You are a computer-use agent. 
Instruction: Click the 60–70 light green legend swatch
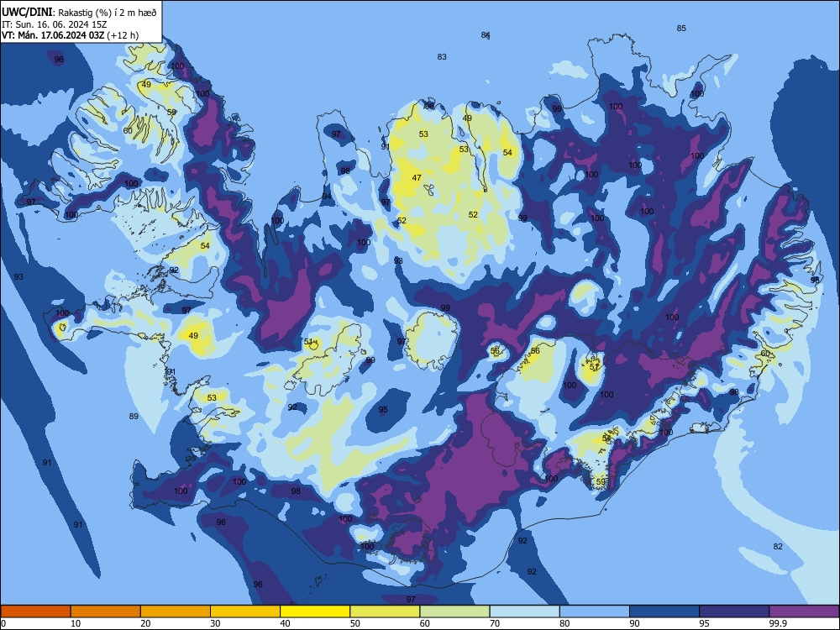pos(454,612)
